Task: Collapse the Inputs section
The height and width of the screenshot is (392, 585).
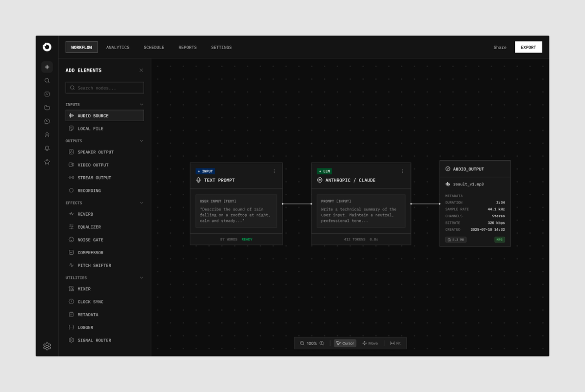Action: pos(142,104)
